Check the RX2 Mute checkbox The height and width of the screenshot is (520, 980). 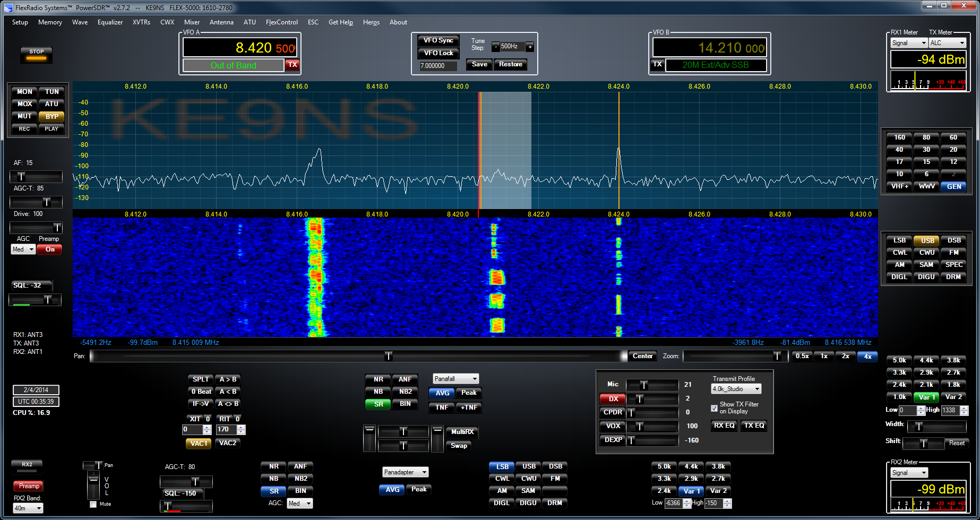pyautogui.click(x=93, y=504)
